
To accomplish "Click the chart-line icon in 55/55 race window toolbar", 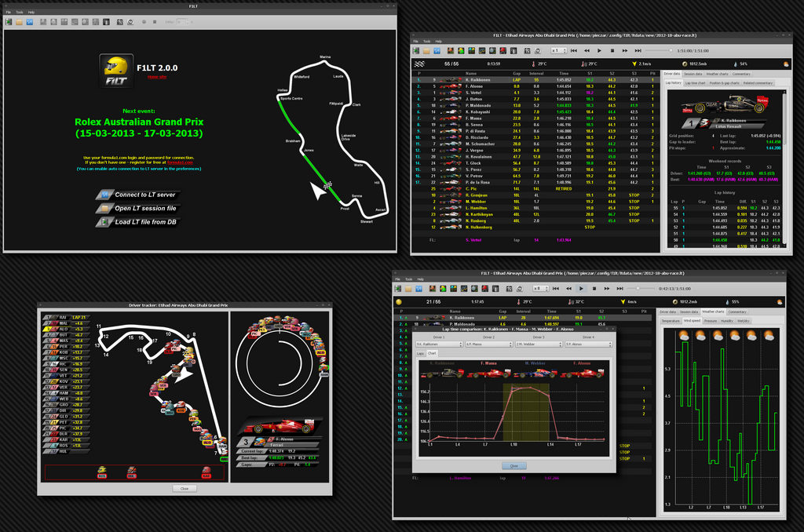I will 482,51.
